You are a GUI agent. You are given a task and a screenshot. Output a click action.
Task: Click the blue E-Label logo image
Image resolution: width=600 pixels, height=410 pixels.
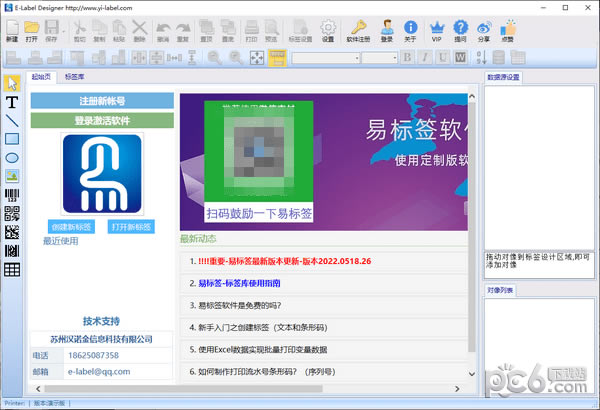click(x=102, y=174)
